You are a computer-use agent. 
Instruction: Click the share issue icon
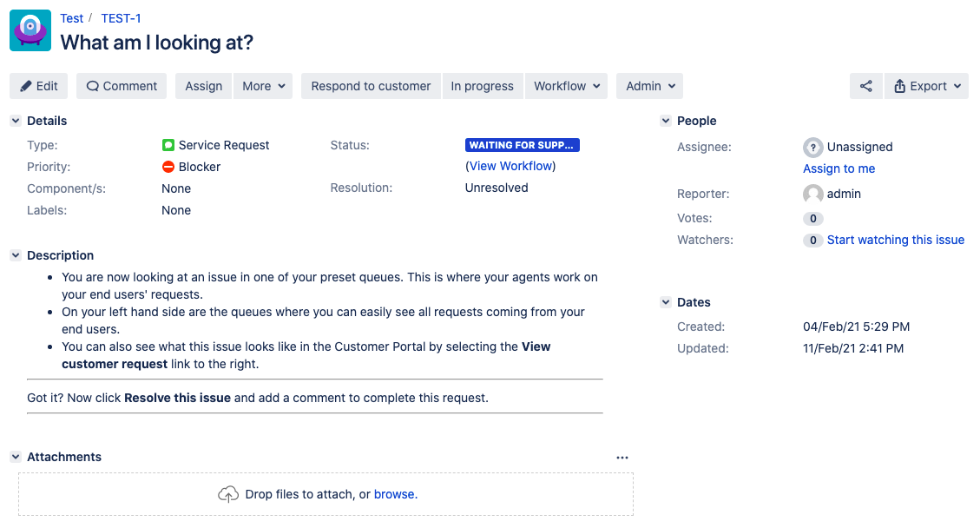click(865, 86)
